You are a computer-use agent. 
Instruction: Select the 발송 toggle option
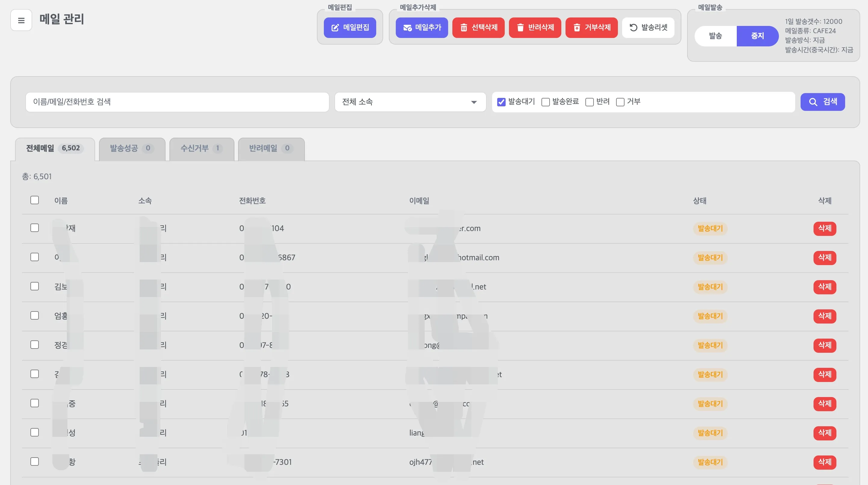point(715,36)
